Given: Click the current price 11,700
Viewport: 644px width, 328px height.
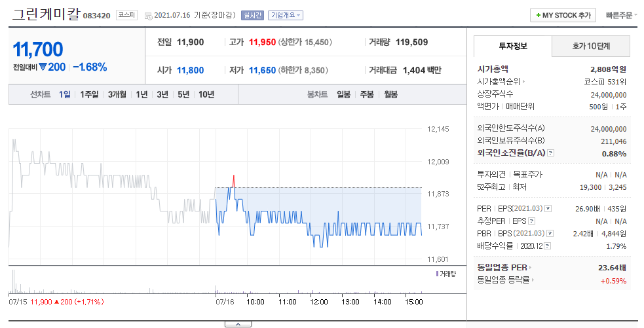Looking at the screenshot, I should (x=38, y=50).
